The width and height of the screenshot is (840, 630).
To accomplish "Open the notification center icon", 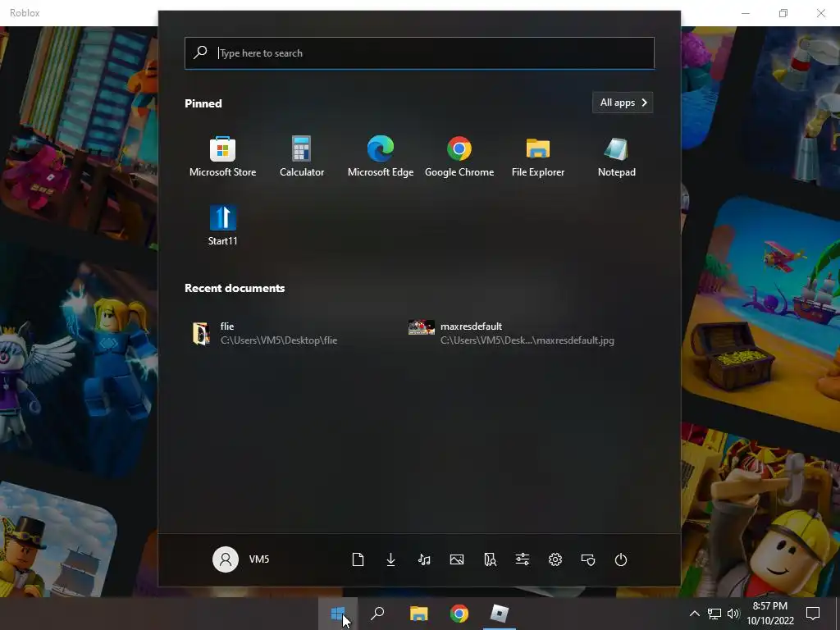I will (x=813, y=614).
